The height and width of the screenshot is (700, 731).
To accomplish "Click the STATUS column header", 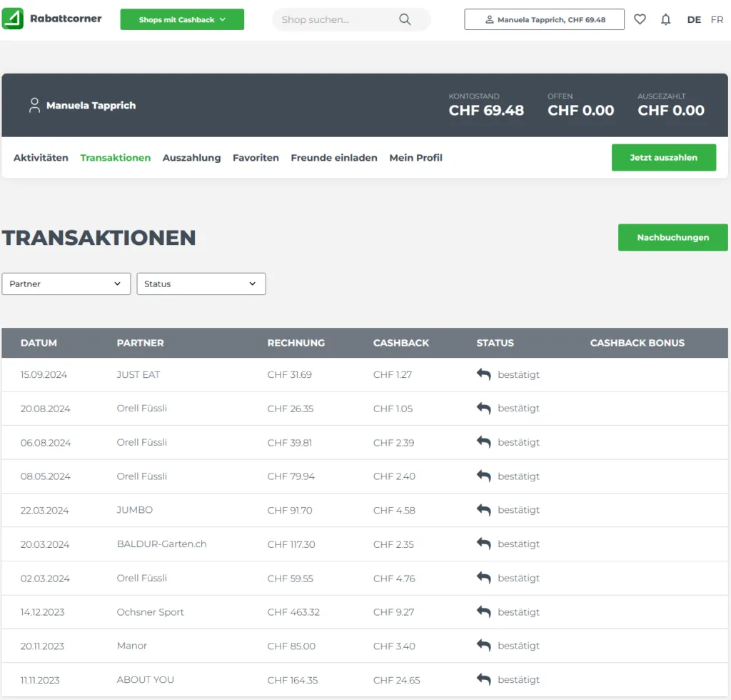I will (495, 344).
